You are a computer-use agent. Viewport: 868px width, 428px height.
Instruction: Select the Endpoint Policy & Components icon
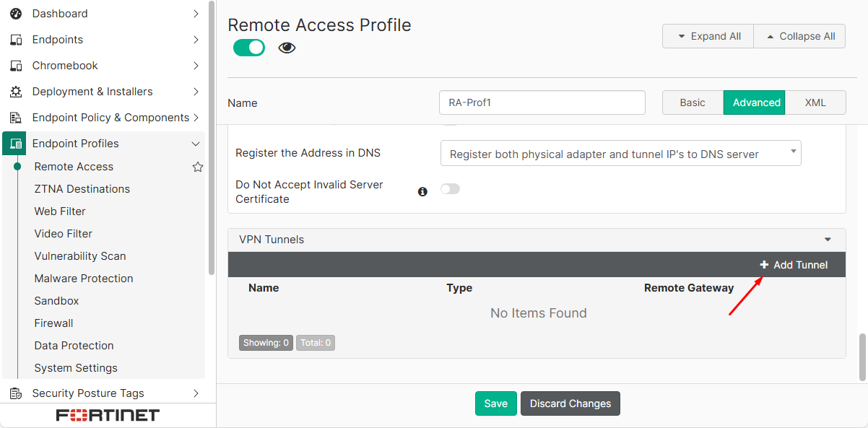point(16,117)
